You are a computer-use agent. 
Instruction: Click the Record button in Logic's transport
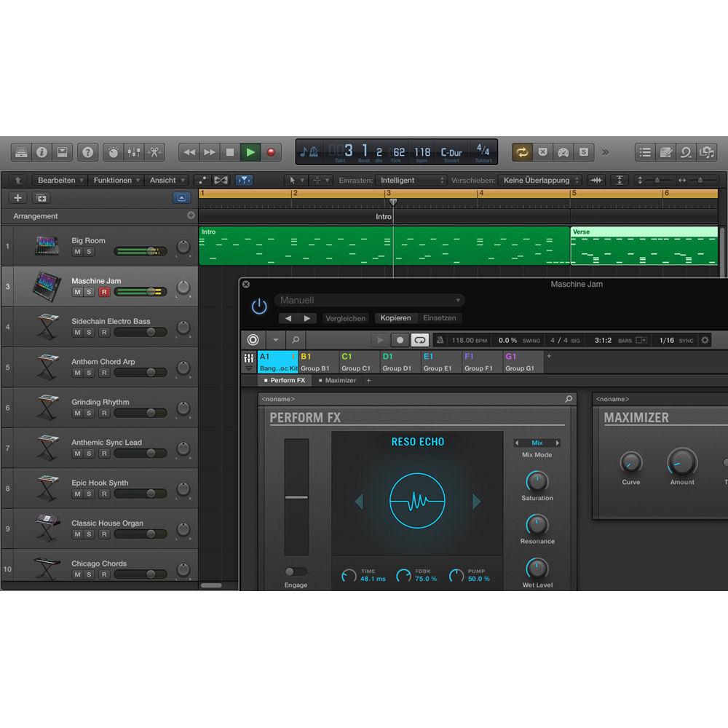point(270,152)
